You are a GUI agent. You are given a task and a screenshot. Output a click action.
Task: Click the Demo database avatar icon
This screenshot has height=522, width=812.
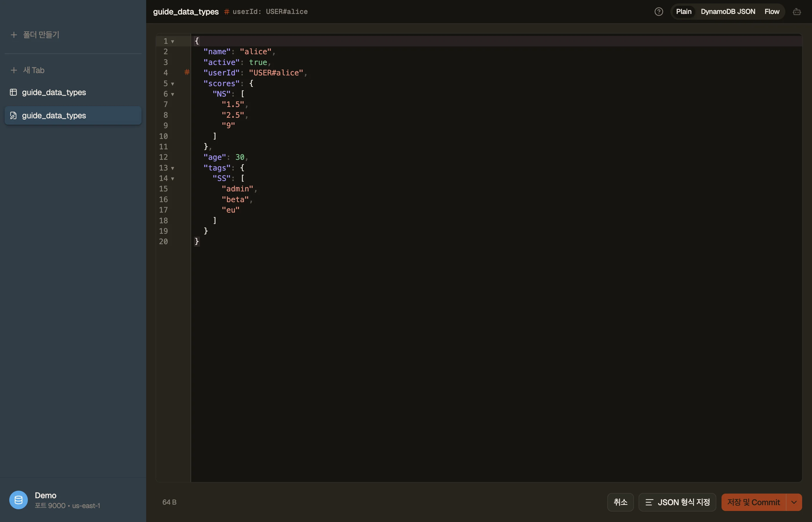[x=18, y=500]
